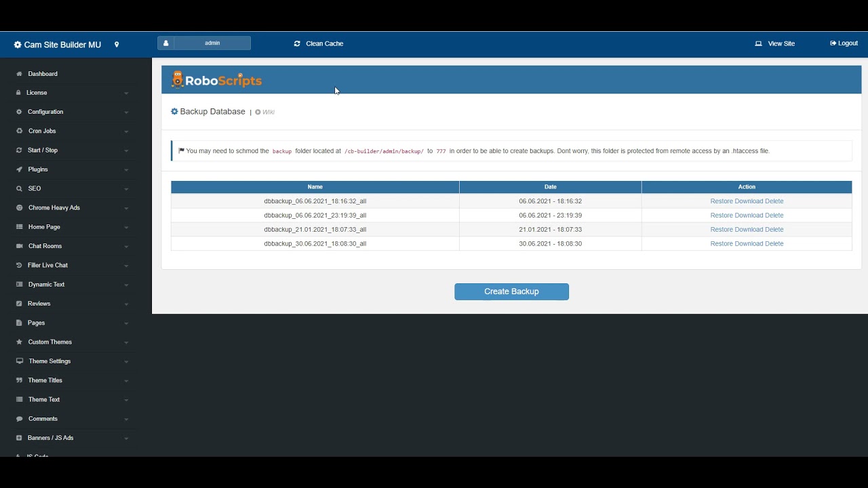This screenshot has height=488, width=868.
Task: Click the user icon beside admin
Action: pos(165,43)
